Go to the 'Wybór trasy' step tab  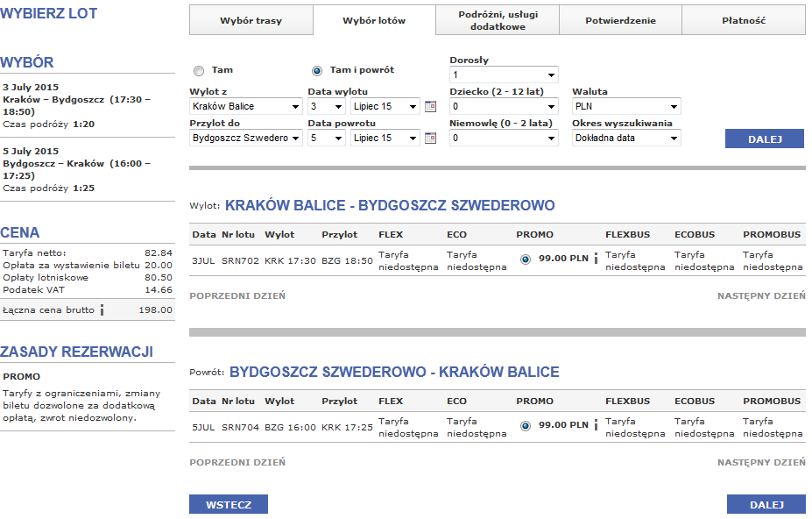(x=251, y=20)
